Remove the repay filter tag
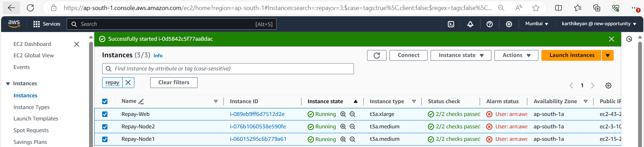644x147 pixels. pyautogui.click(x=128, y=82)
